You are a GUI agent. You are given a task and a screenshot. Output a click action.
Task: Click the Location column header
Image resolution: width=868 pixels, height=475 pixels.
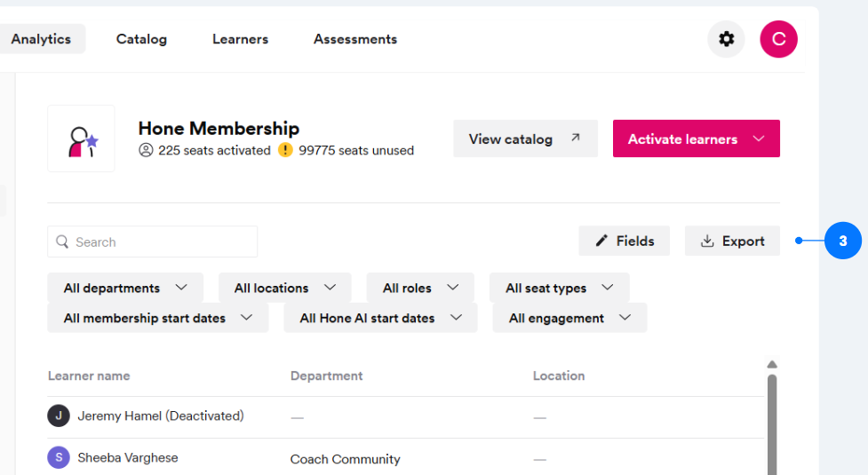click(x=559, y=376)
